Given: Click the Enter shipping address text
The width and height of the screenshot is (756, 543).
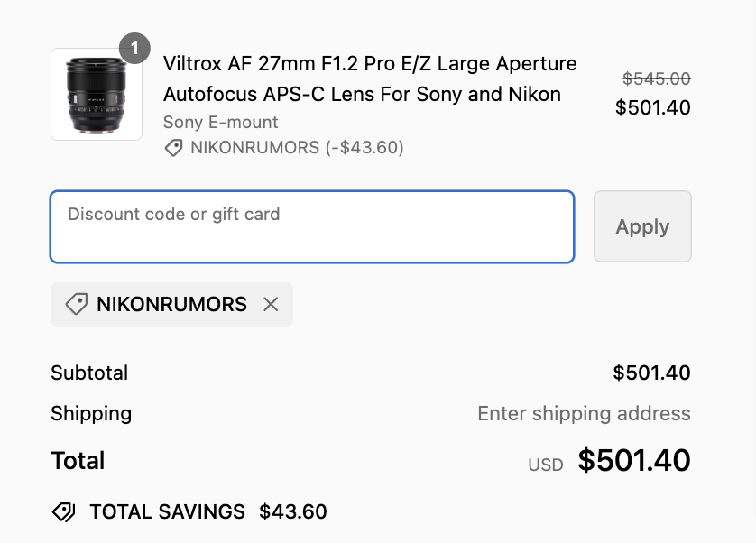Looking at the screenshot, I should pyautogui.click(x=584, y=414).
